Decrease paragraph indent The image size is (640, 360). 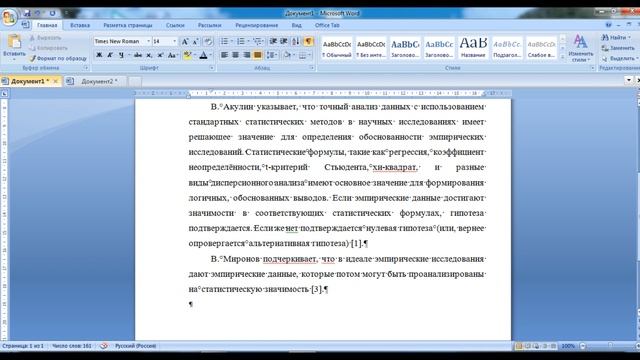pos(273,41)
